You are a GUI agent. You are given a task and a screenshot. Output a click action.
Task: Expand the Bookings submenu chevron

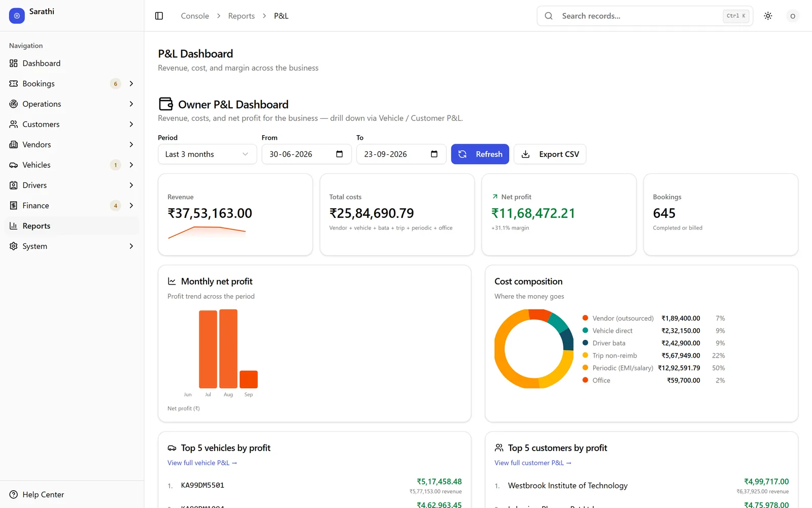[x=131, y=83]
